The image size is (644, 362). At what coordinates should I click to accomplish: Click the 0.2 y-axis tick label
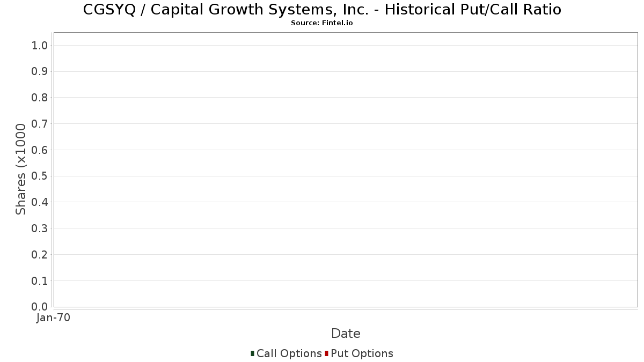click(40, 255)
